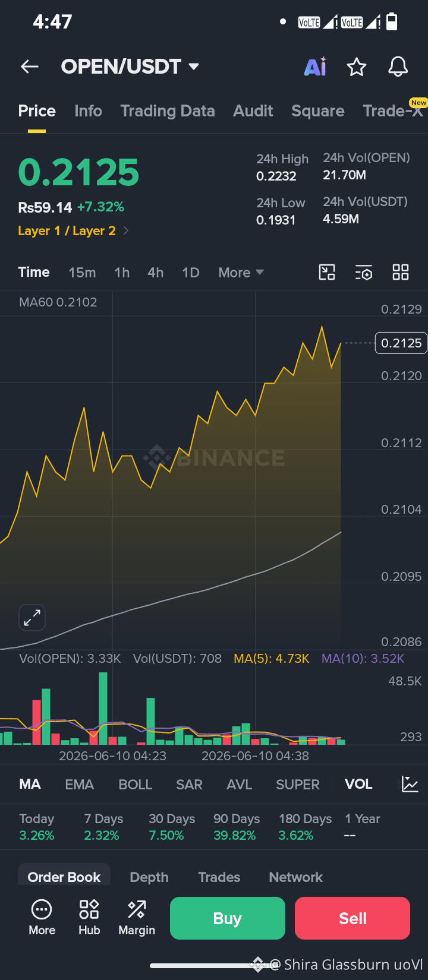Select the 1h interval
Viewport: 428px width, 980px height.
[x=122, y=273]
